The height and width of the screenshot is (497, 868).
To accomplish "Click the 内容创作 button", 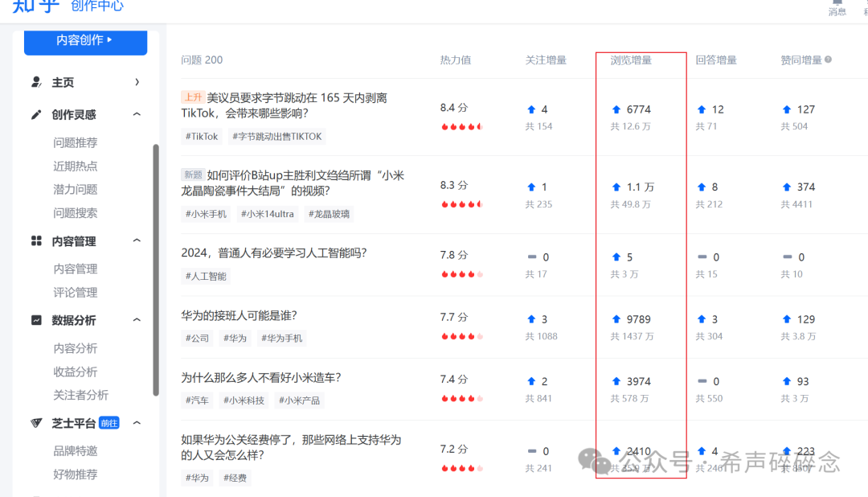I will coord(85,41).
